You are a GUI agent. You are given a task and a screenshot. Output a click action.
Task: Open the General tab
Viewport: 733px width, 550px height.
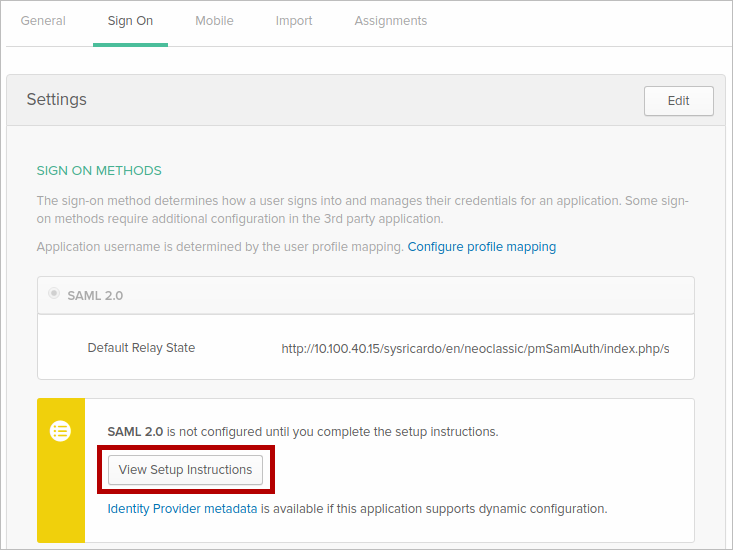pos(43,21)
